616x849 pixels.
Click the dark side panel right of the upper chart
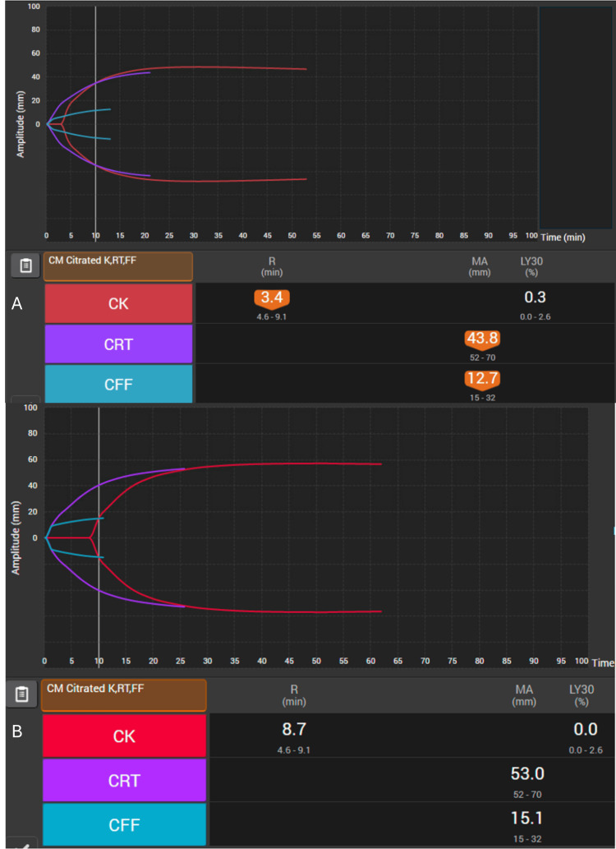point(576,118)
